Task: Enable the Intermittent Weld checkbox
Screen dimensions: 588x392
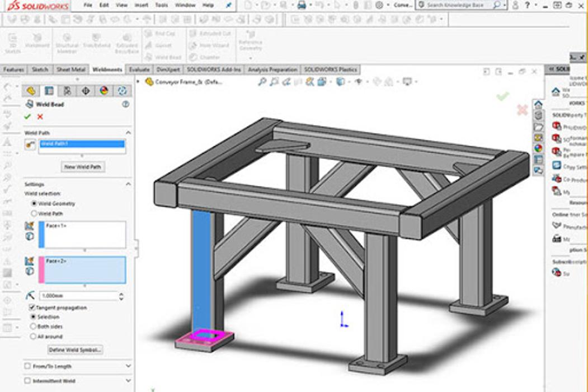Action: tap(28, 381)
